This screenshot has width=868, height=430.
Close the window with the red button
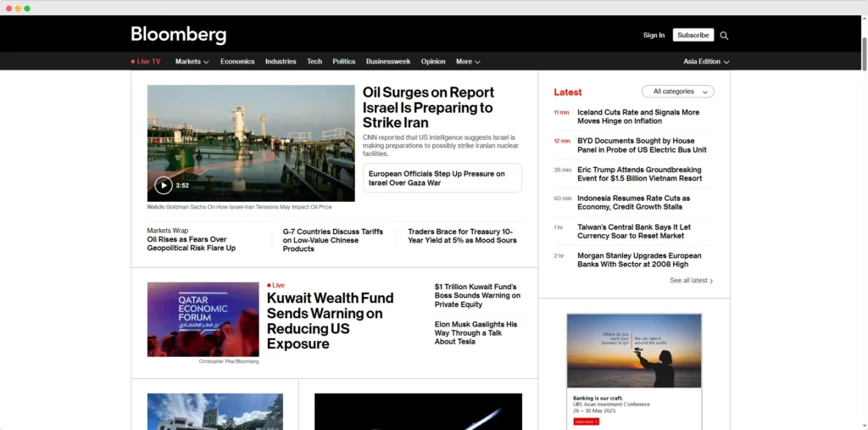click(x=8, y=8)
